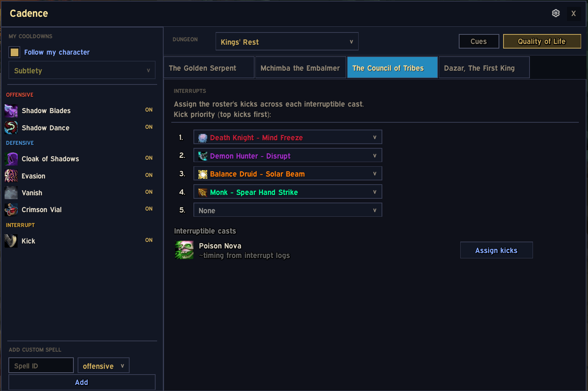Open settings via the gear icon
588x391 pixels.
click(556, 13)
